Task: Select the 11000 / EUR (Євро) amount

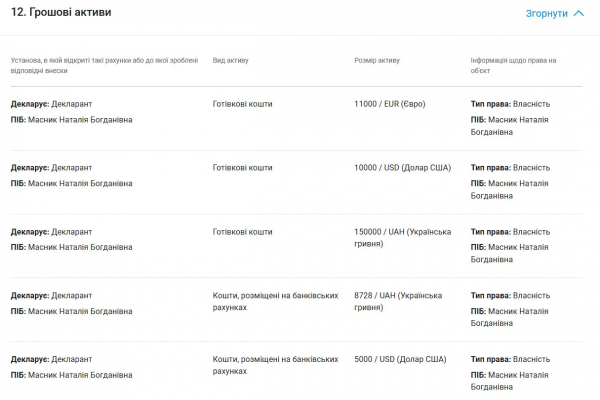Action: click(390, 104)
